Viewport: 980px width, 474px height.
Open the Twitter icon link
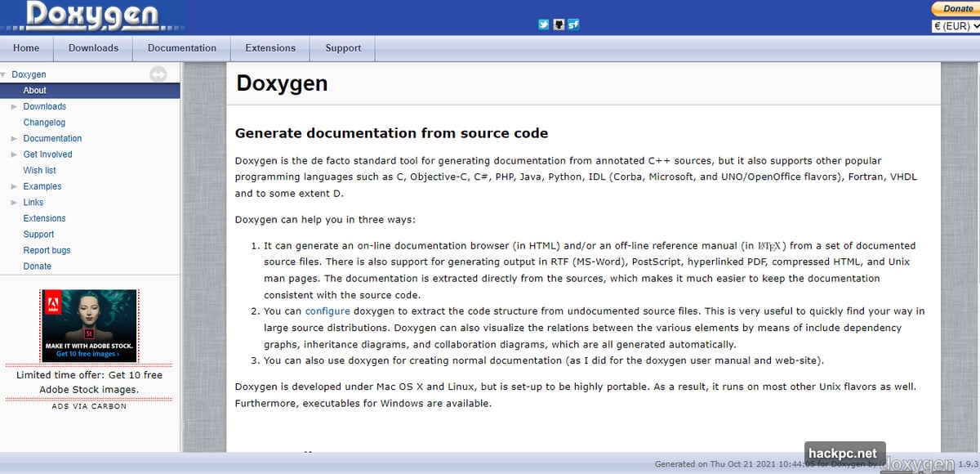point(543,25)
